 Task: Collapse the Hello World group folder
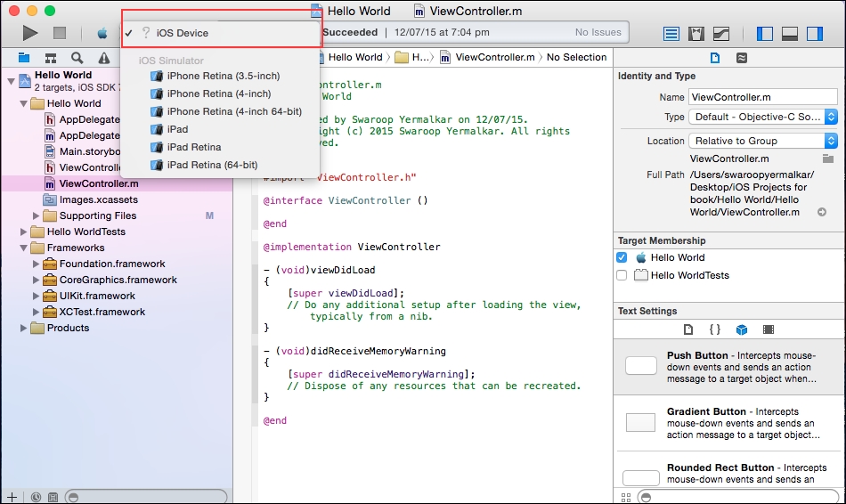[x=23, y=103]
